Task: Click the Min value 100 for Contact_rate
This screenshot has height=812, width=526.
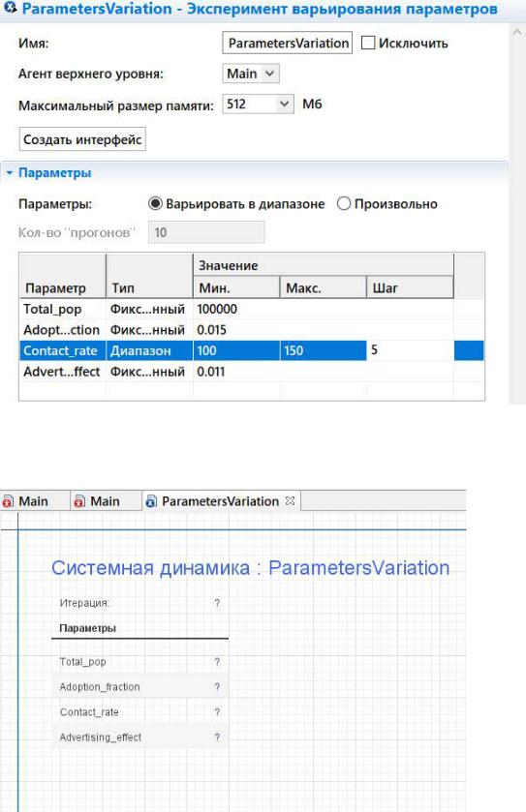Action: click(236, 350)
